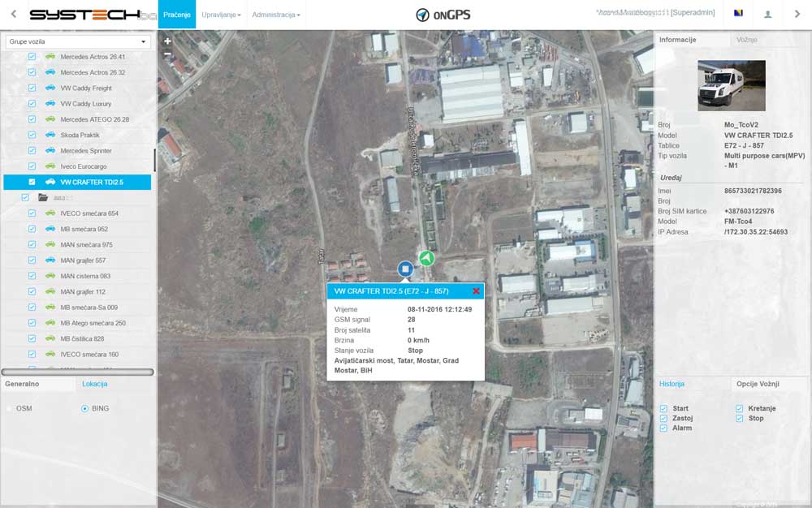Click the left arrow collapse icon in header
Image resolution: width=812 pixels, height=508 pixels.
tap(14, 15)
